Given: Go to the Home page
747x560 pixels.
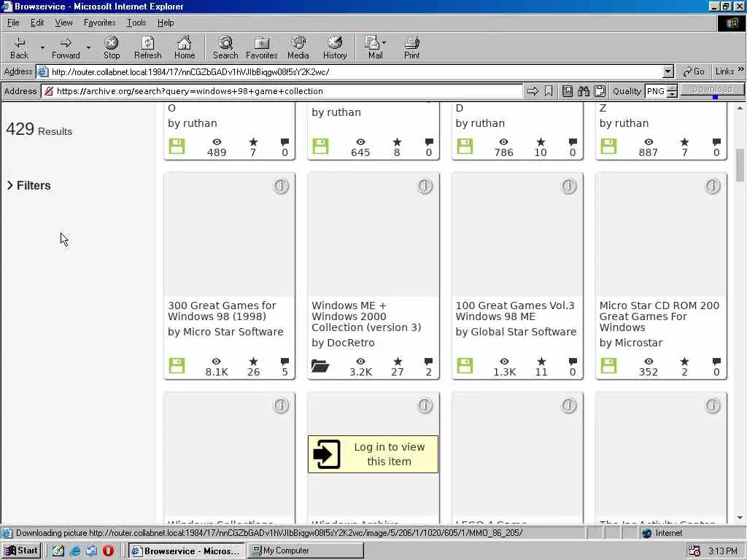Looking at the screenshot, I should [x=185, y=48].
